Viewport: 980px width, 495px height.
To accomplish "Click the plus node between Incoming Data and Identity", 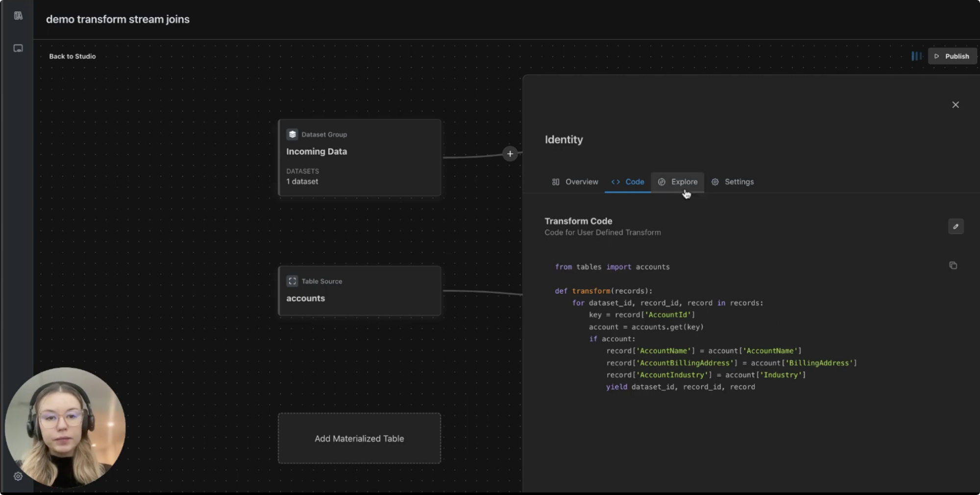I will 510,154.
